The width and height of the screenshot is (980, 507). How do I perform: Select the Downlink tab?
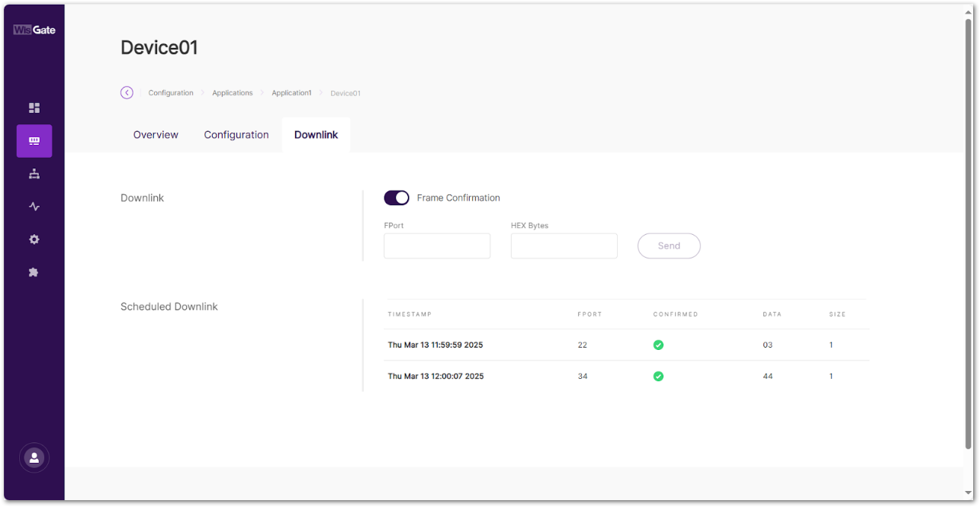[316, 135]
